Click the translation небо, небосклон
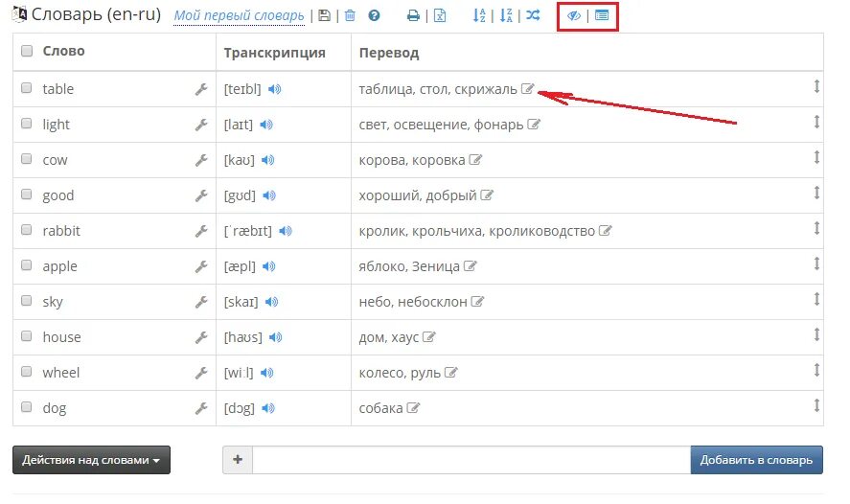Viewport: 850px width, 504px height. (x=413, y=302)
